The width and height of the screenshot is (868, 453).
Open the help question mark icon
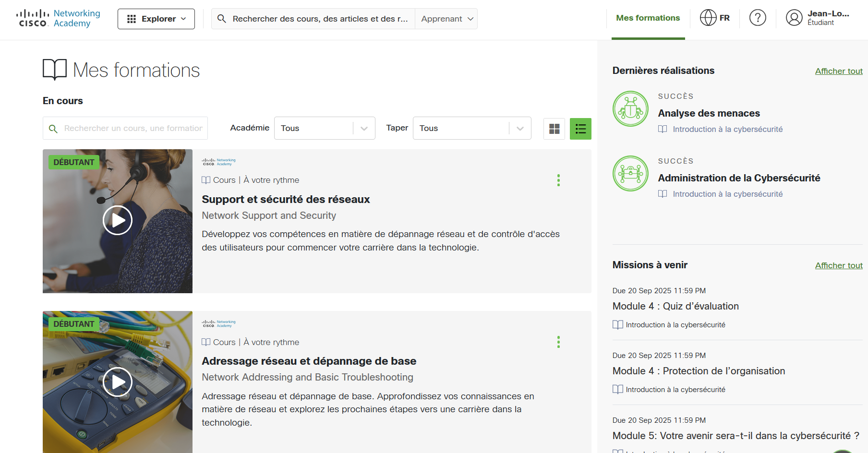[758, 18]
